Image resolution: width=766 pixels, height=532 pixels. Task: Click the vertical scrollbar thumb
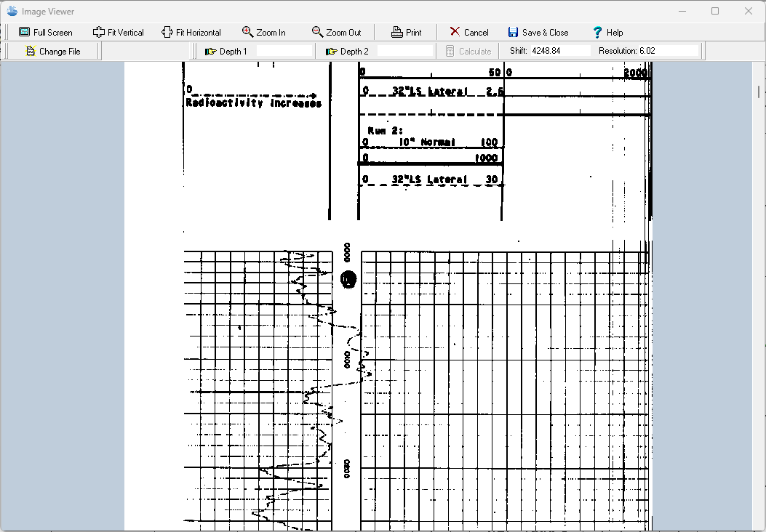759,92
